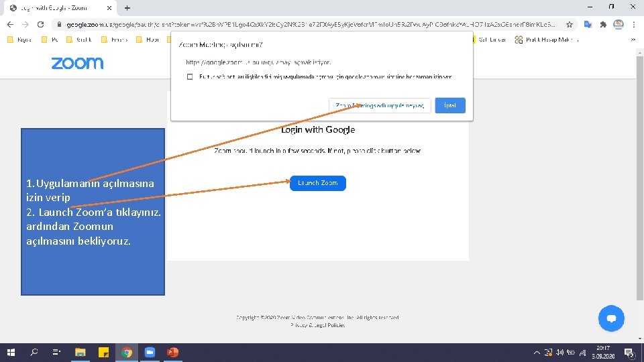
Task: Go back to the previous page
Action: pos(10,25)
